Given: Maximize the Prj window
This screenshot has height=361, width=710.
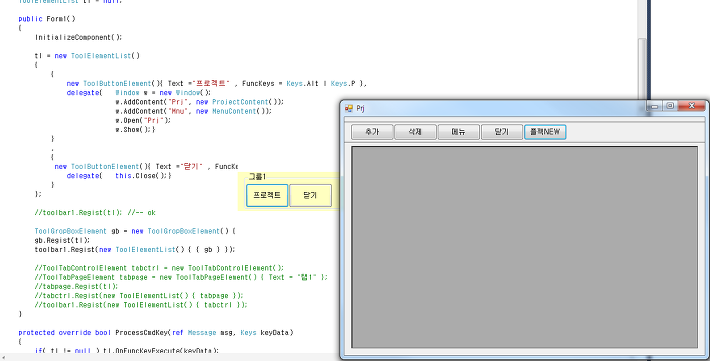Looking at the screenshot, I should pos(670,106).
